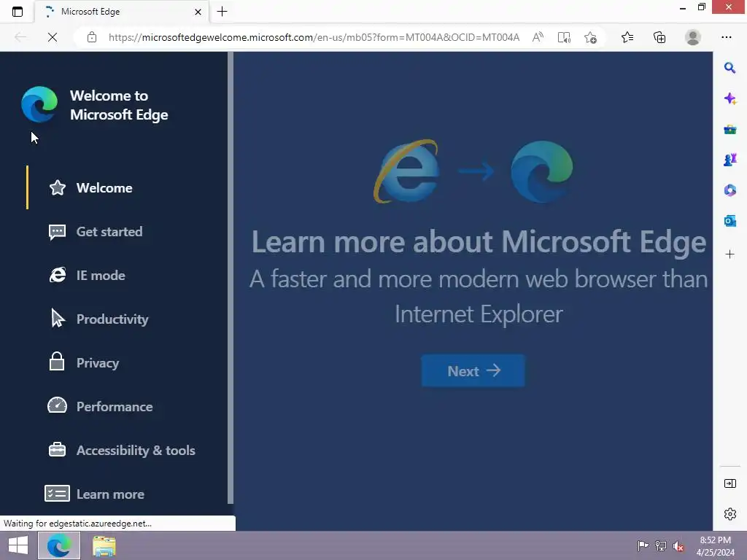
Task: Add this page to favorites
Action: (x=590, y=37)
